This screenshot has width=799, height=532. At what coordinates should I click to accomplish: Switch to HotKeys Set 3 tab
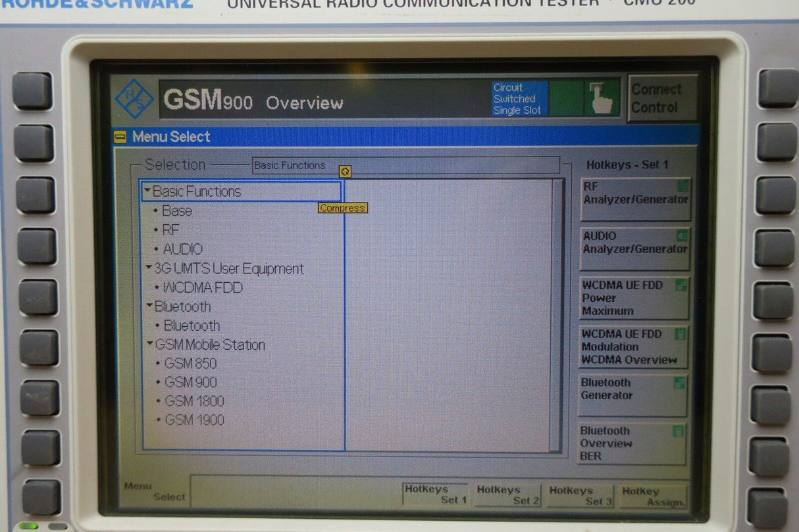click(580, 495)
